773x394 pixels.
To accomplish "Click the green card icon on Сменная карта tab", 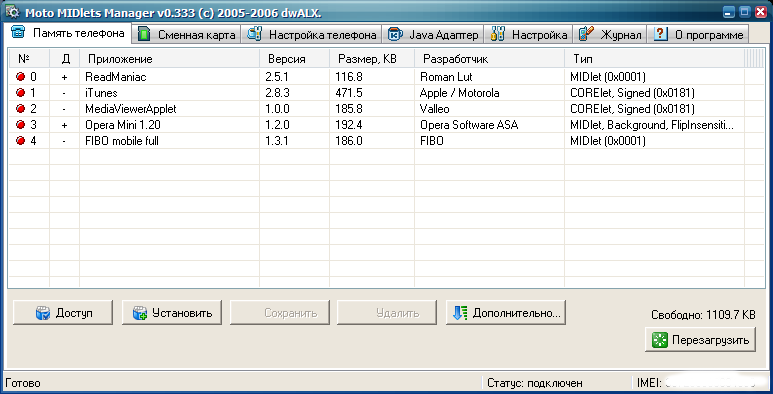I will (x=144, y=35).
